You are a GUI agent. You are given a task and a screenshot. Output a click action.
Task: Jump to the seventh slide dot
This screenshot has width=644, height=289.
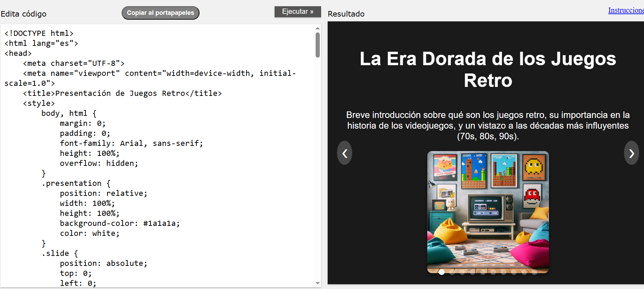pyautogui.click(x=503, y=272)
